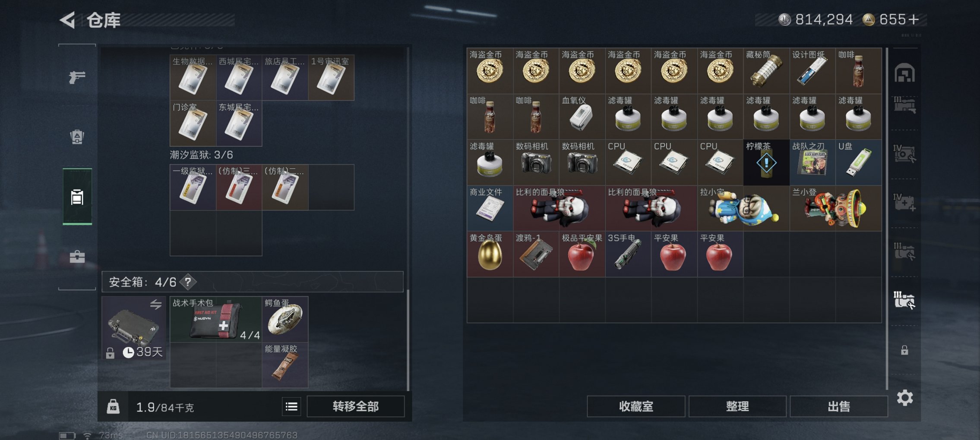Screen dimensions: 980x440
Task: Open 收藏室 collection room
Action: 635,406
